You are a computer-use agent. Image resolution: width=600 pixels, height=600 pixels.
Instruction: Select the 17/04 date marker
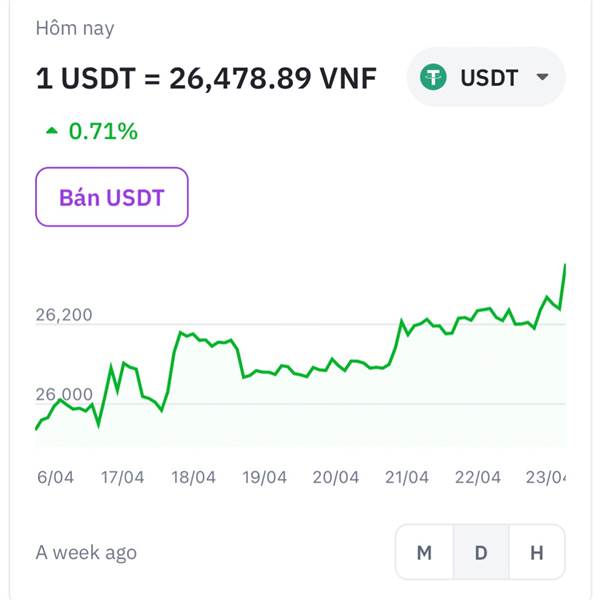click(x=122, y=477)
